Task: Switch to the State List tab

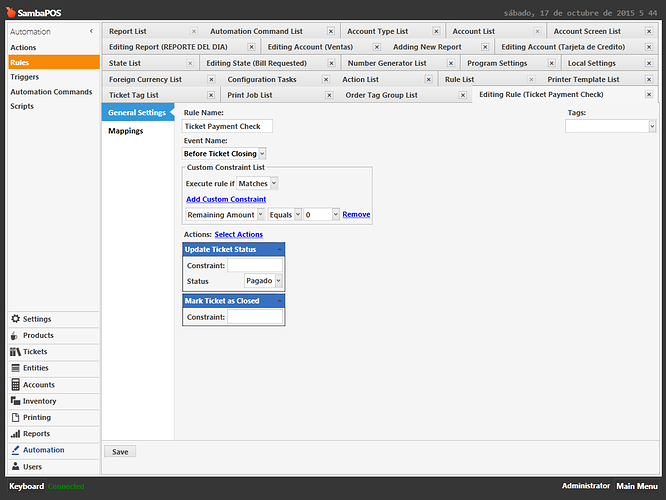Action: pyautogui.click(x=124, y=63)
